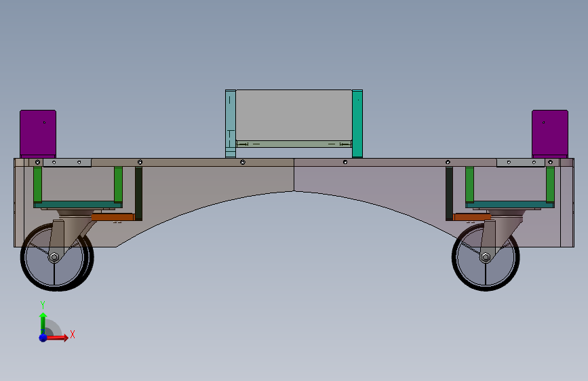Click the hex nut on left wheel axle

coord(54,257)
